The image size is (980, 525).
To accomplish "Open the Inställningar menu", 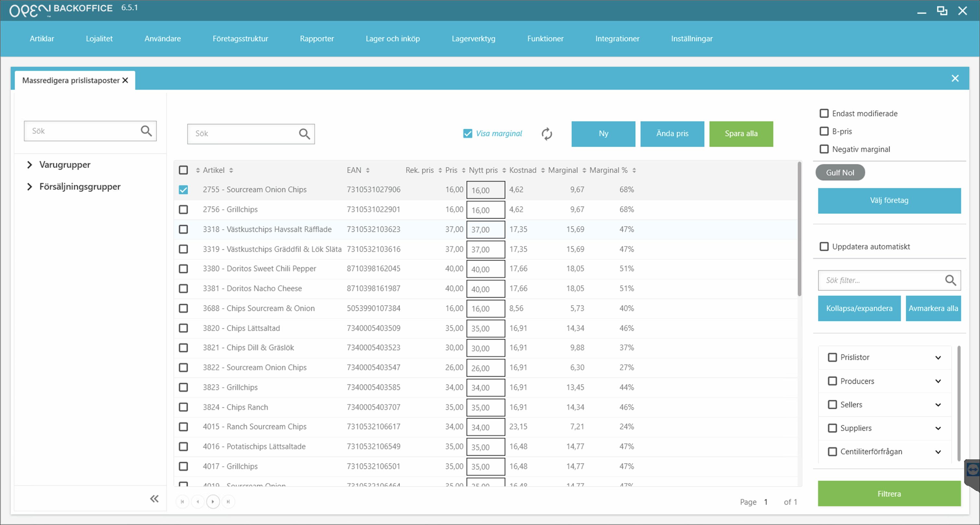I will coord(692,39).
